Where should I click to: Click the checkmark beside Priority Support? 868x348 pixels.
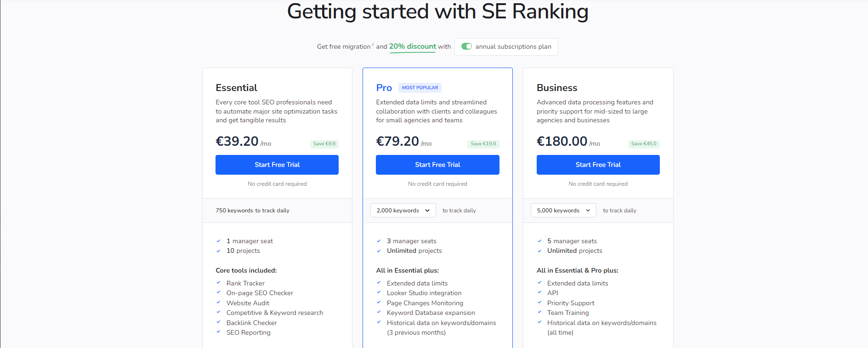pyautogui.click(x=539, y=302)
